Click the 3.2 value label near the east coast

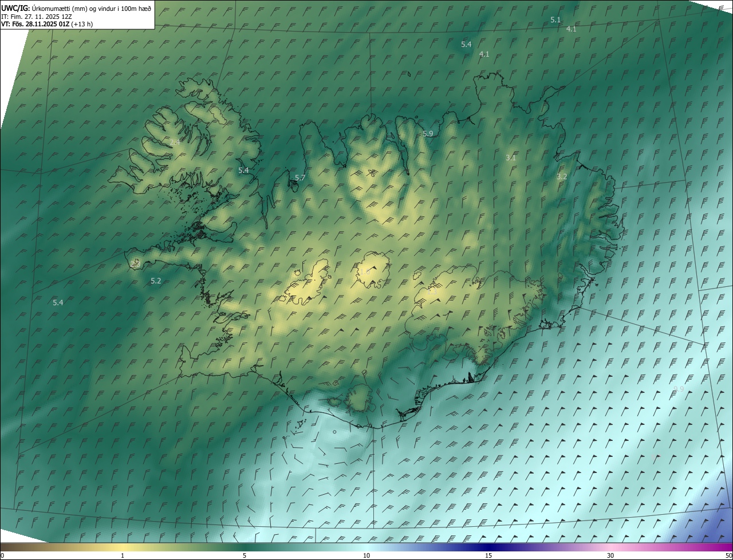click(x=562, y=176)
